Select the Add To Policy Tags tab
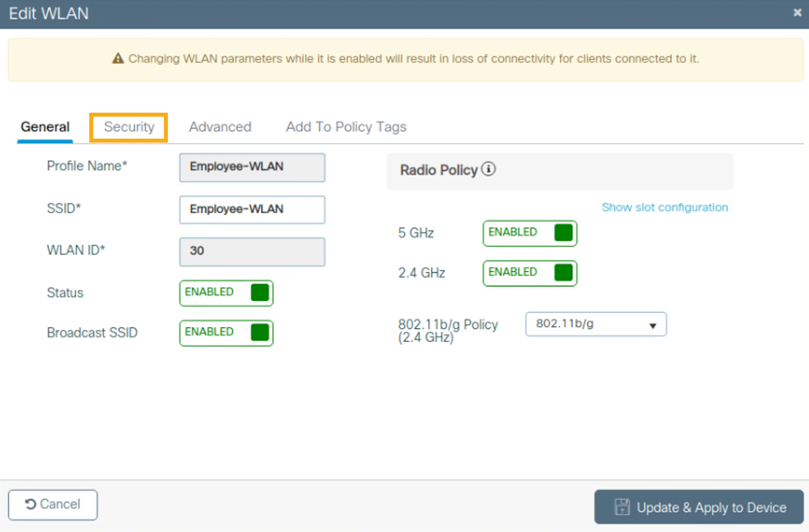The width and height of the screenshot is (809, 532). 346,127
